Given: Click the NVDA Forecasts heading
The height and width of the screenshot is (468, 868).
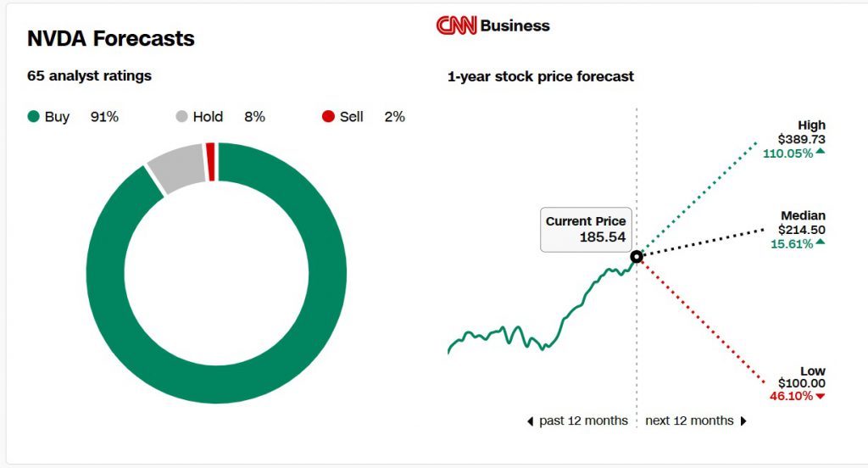Looking at the screenshot, I should (x=111, y=39).
